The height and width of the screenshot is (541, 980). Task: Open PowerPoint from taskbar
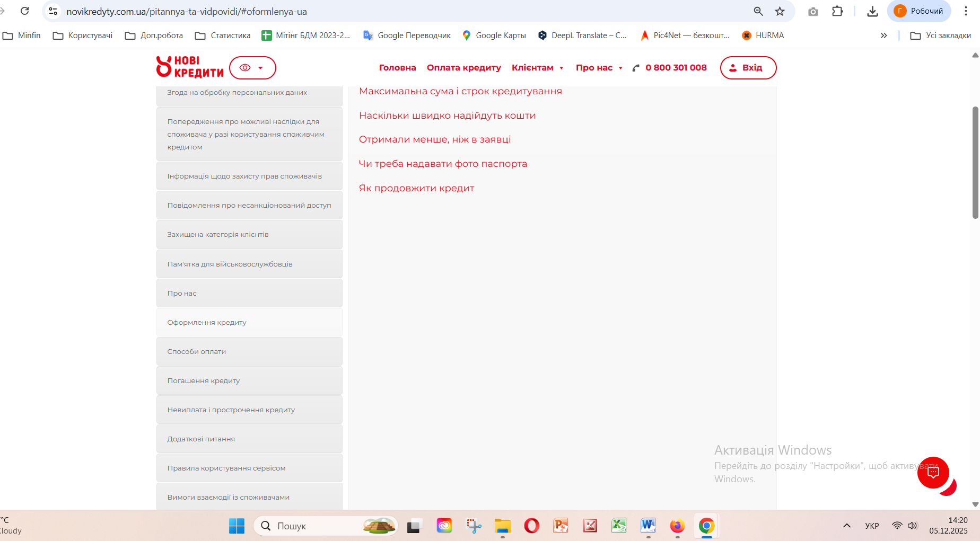[x=561, y=526]
